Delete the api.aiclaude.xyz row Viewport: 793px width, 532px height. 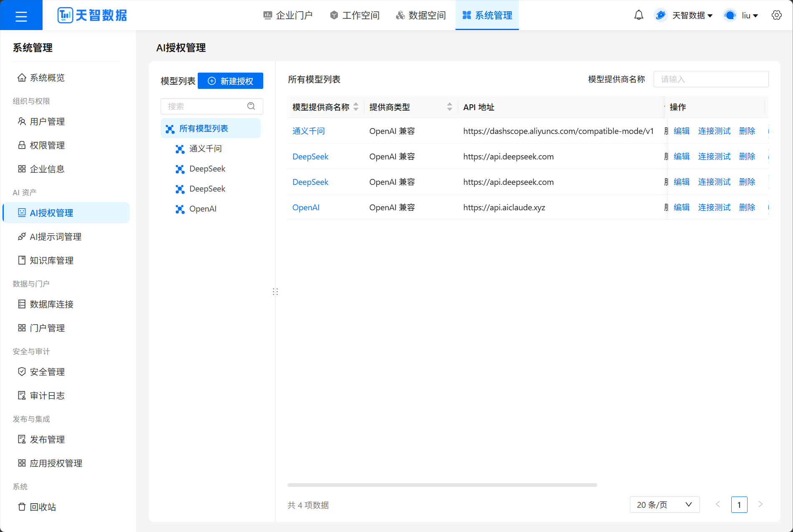(x=747, y=207)
